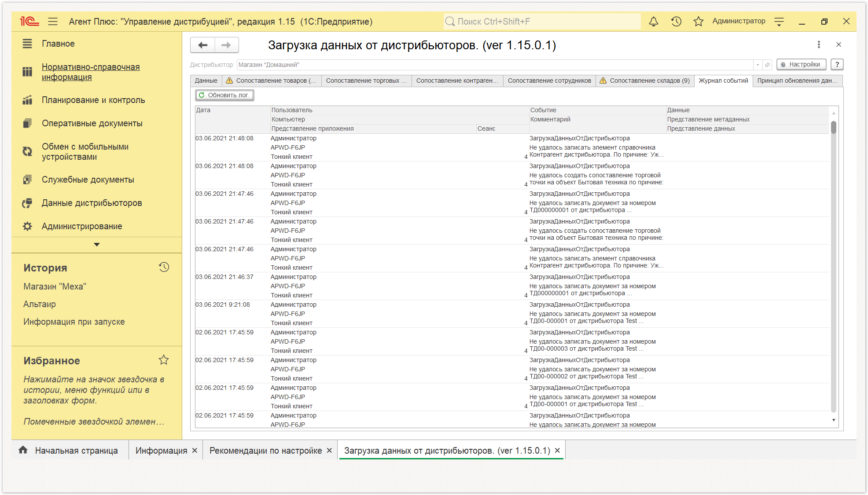868x495 pixels.
Task: Click Администрирование gear icon
Action: coord(27,226)
